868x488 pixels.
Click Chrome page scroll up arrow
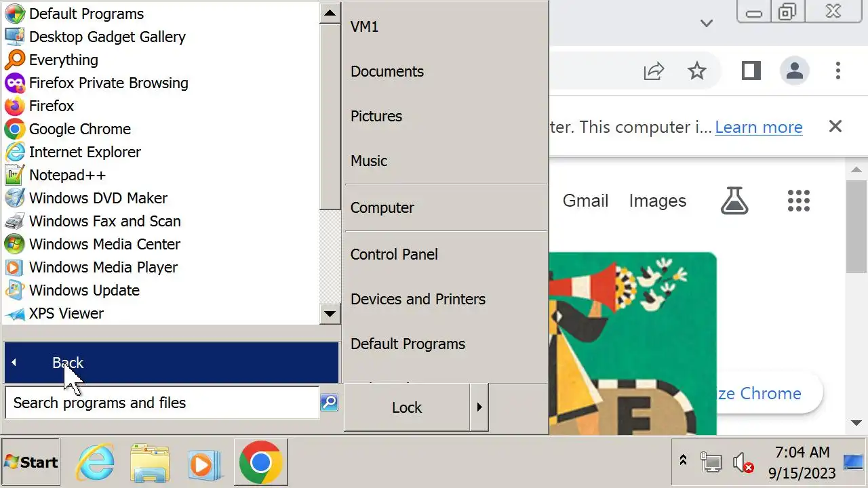click(856, 170)
